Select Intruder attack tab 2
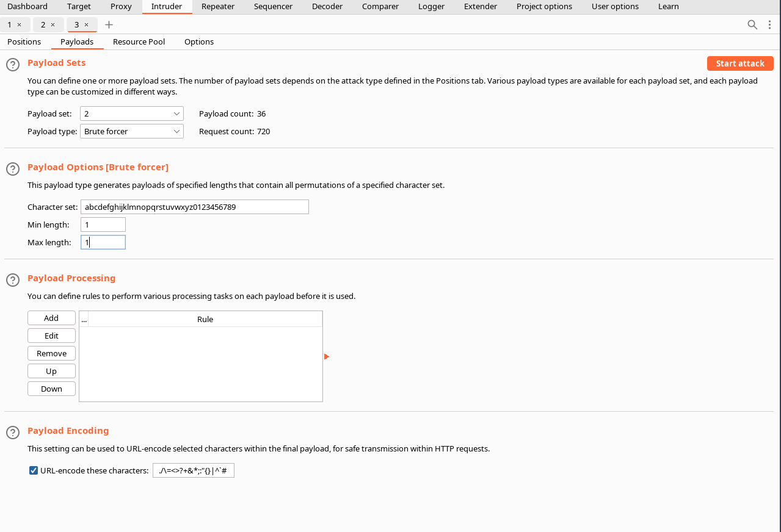Screen dimensions: 781x532 43,24
